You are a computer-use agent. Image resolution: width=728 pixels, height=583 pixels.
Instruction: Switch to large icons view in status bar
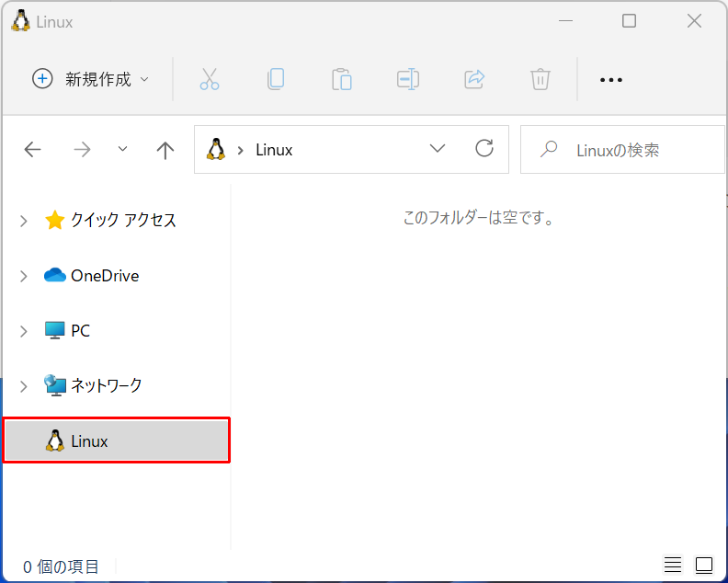coord(704,566)
